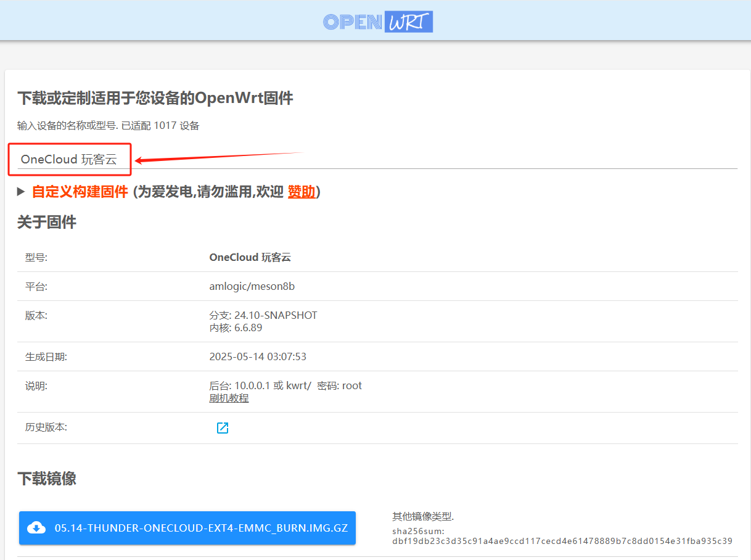Image resolution: width=751 pixels, height=560 pixels.
Task: Download 05.14-THUNDER-ONECLOUD-EXT4-EMMC_BURN.IMG.GZ image
Action: [x=200, y=528]
